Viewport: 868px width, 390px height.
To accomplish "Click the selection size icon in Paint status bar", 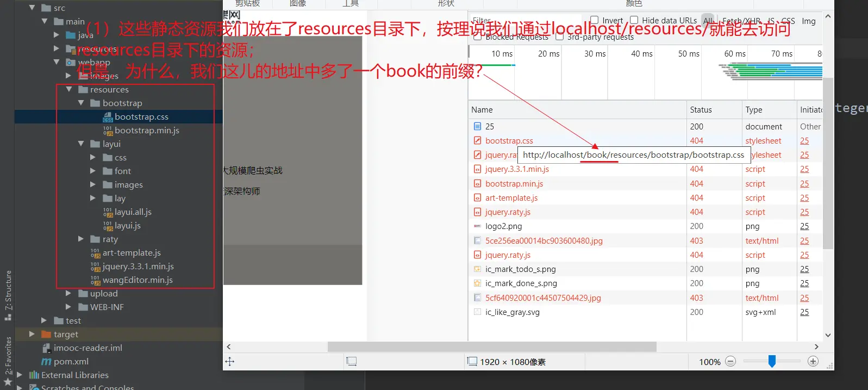I will click(x=352, y=362).
